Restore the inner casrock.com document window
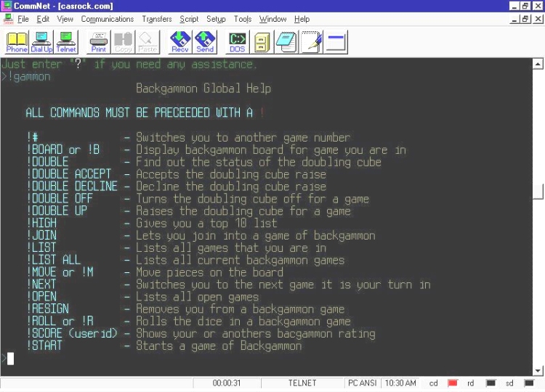This screenshot has height=392, width=545. coord(525,19)
